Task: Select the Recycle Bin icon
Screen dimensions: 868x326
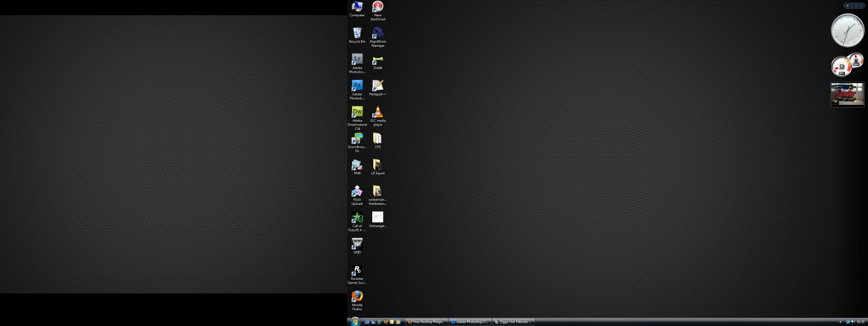Action: 357,34
